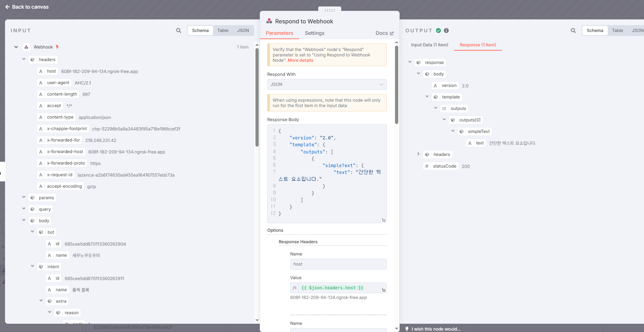644x332 pixels.
Task: Search the INPUT panel with magnifier icon
Action: (179, 31)
